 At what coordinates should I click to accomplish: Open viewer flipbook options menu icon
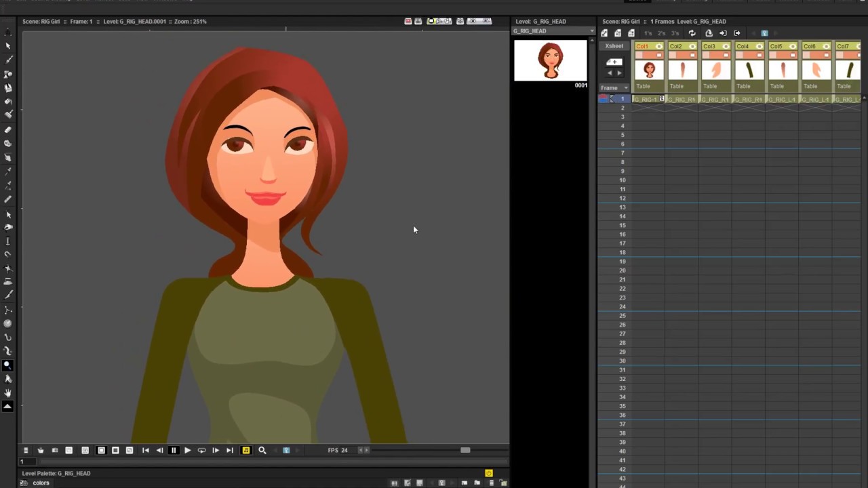[x=26, y=450]
